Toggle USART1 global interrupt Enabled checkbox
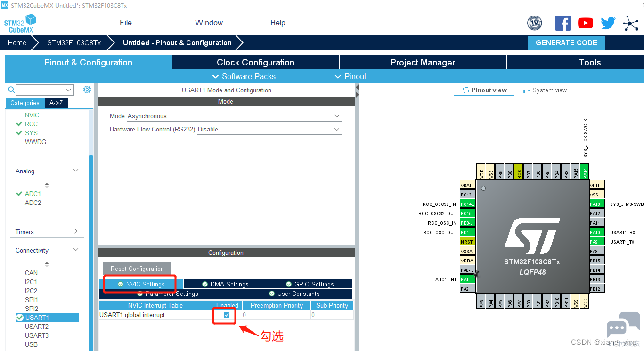The width and height of the screenshot is (644, 351). (227, 315)
